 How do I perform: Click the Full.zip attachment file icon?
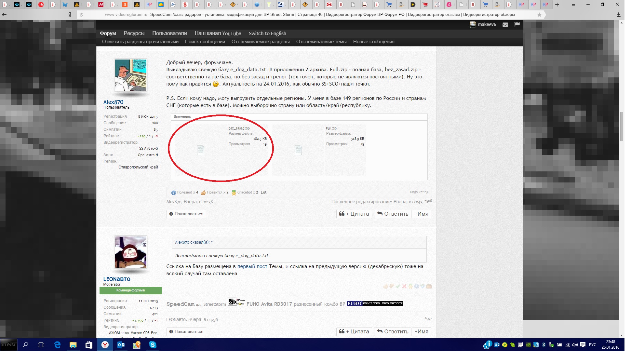[x=298, y=150]
